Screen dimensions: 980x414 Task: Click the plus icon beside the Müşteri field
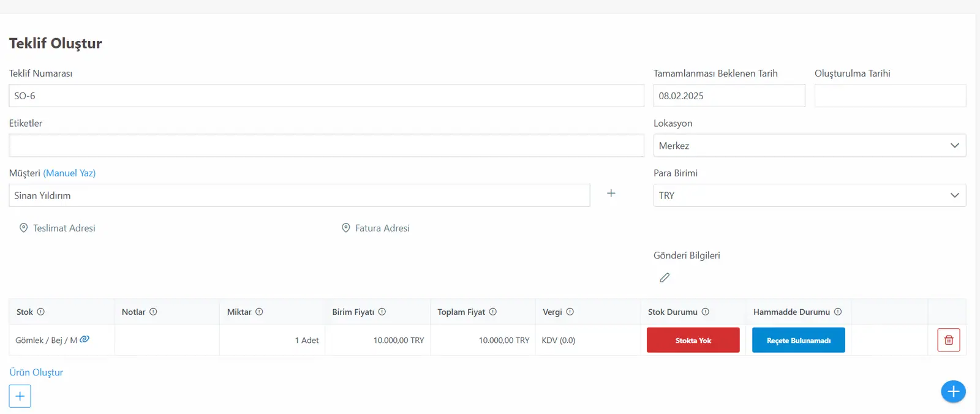[611, 194]
